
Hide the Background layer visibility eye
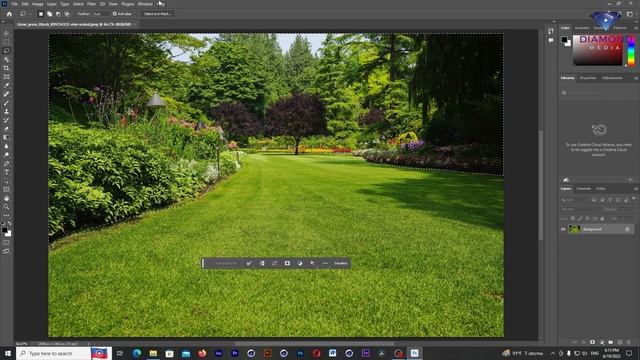(563, 229)
